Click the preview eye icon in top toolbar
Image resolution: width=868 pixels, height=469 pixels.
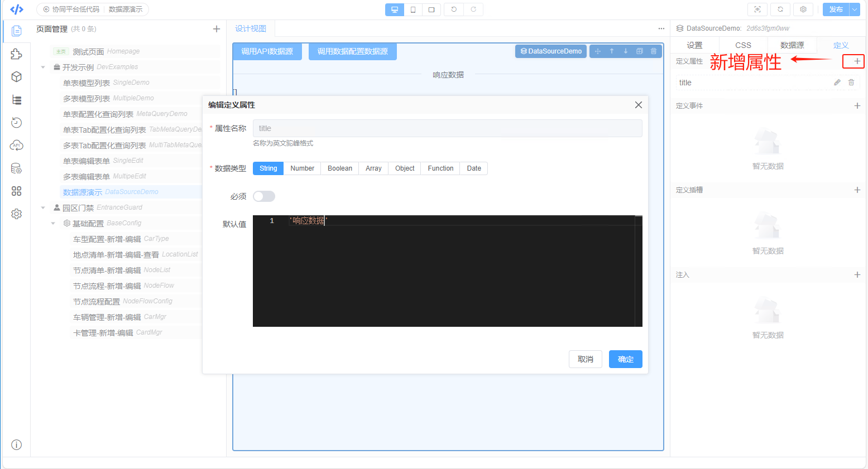(757, 9)
